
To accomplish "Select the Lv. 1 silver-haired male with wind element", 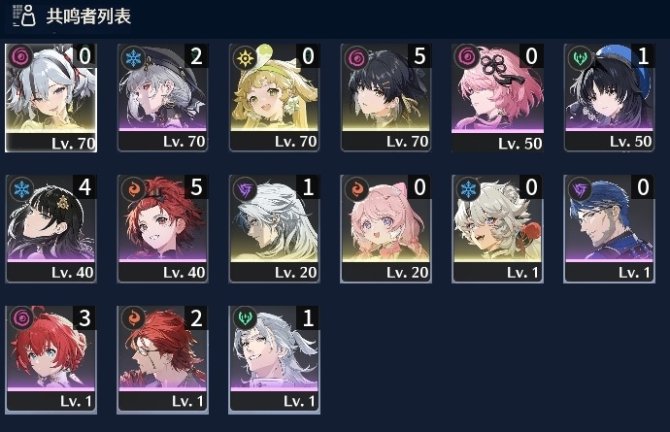I will (274, 360).
